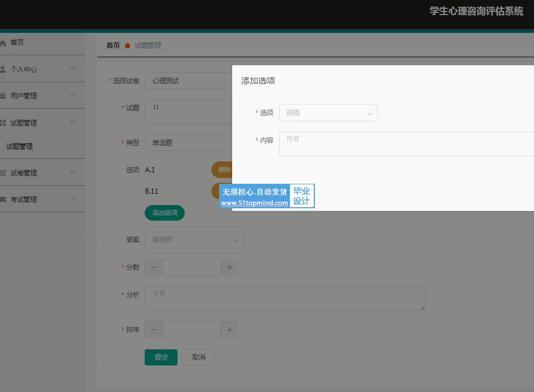Open the 考试管理 menu label
Screen dimensions: 534x392
pos(23,199)
